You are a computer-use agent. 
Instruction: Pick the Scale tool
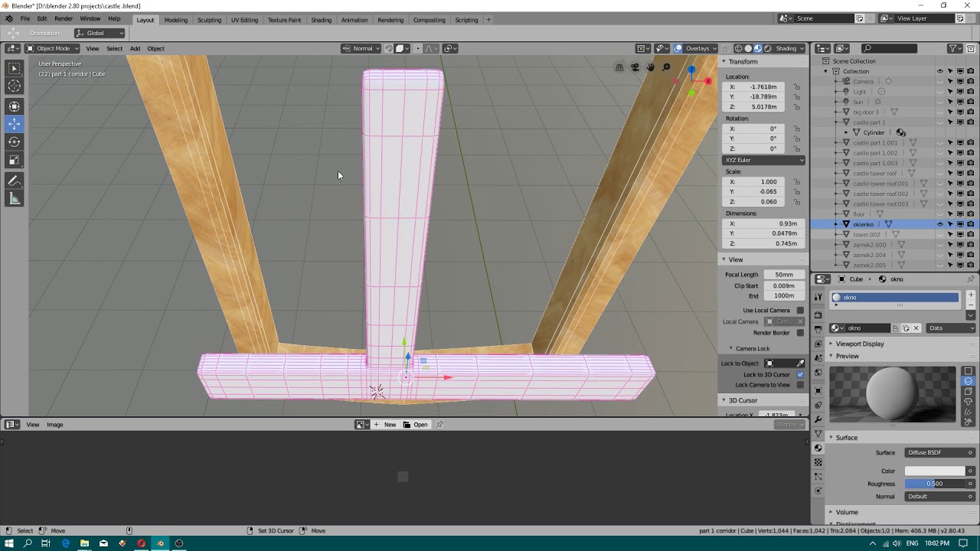tap(14, 160)
